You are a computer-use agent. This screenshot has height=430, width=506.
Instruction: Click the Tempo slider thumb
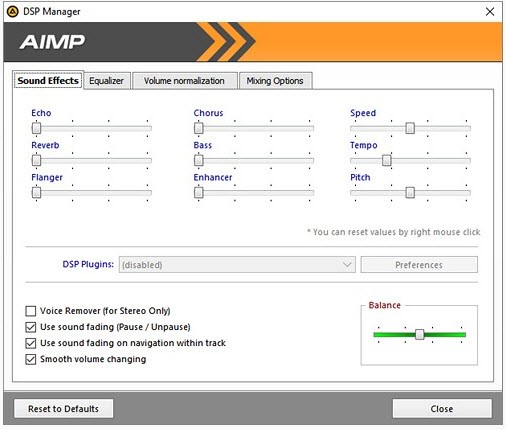tap(386, 160)
